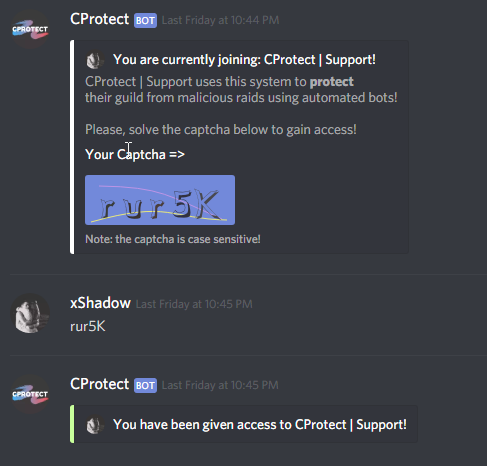The height and width of the screenshot is (466, 487).
Task: Click xShadow's 10:45 PM timestamp
Action: 194,304
